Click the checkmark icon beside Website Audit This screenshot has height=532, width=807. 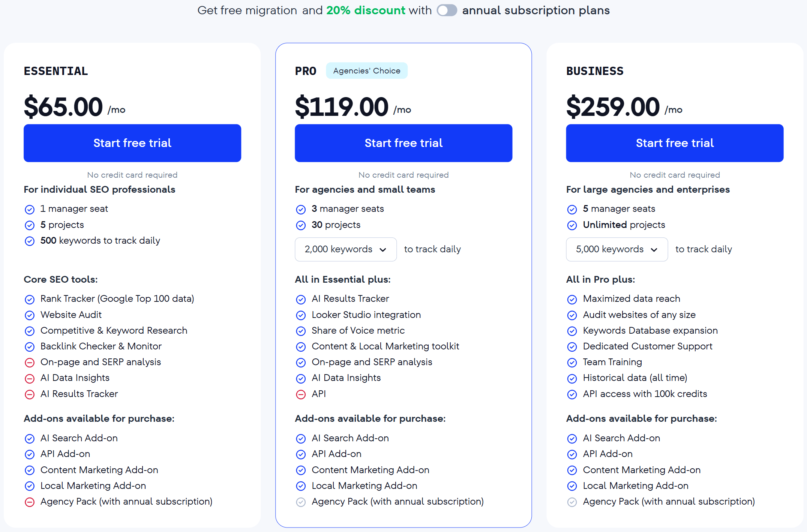tap(30, 315)
